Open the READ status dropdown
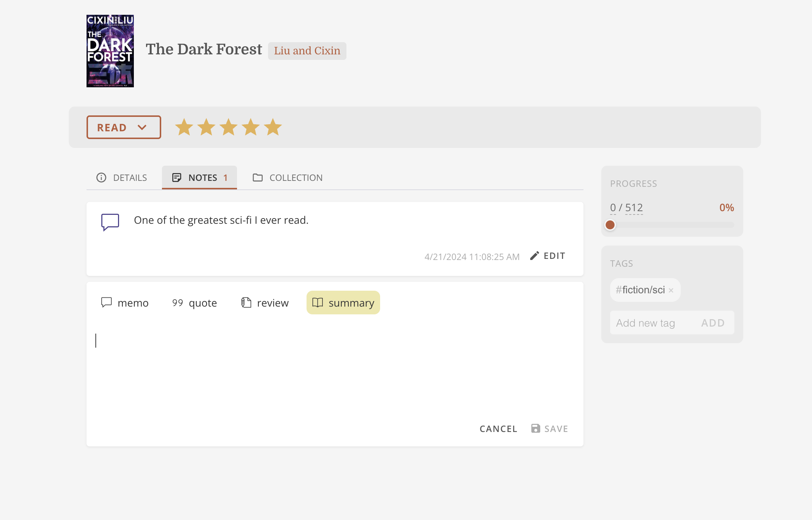 pyautogui.click(x=124, y=127)
